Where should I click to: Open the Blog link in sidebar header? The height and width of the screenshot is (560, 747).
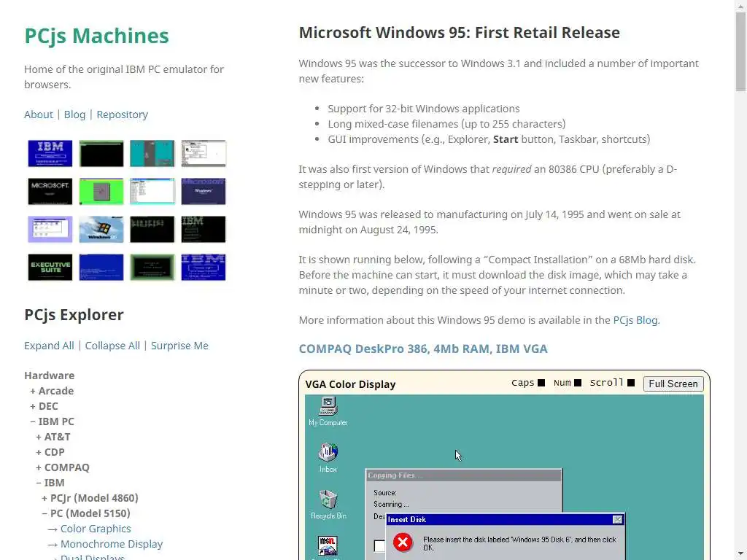point(75,114)
